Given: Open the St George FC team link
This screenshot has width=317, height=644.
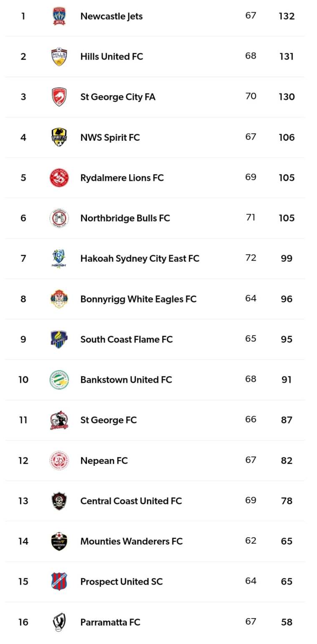Looking at the screenshot, I should 108,420.
